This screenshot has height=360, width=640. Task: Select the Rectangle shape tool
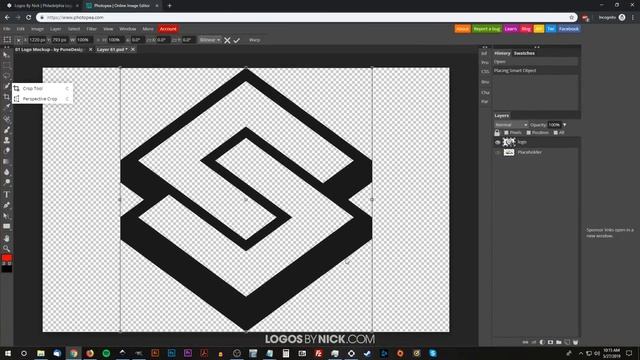tap(7, 226)
